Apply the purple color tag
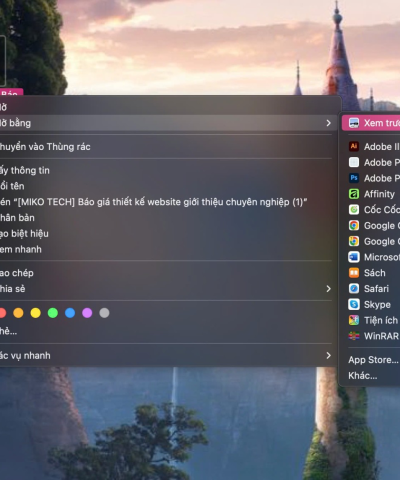 (x=87, y=313)
